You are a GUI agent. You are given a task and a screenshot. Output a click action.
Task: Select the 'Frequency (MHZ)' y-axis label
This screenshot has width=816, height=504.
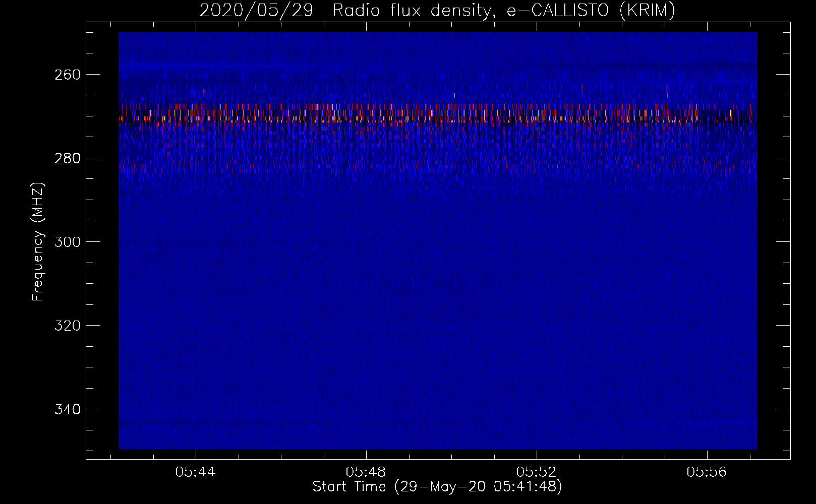coord(38,241)
